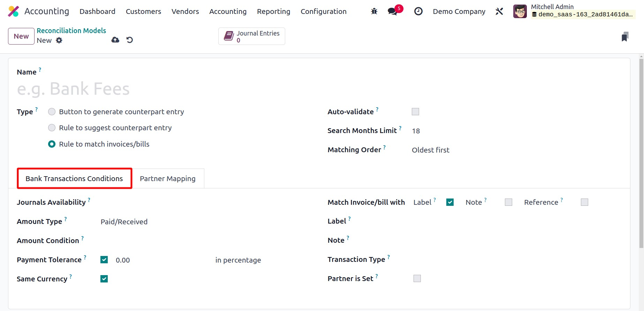Select 'Button to generate counterpart entry' radio
This screenshot has width=644, height=311.
(52, 112)
